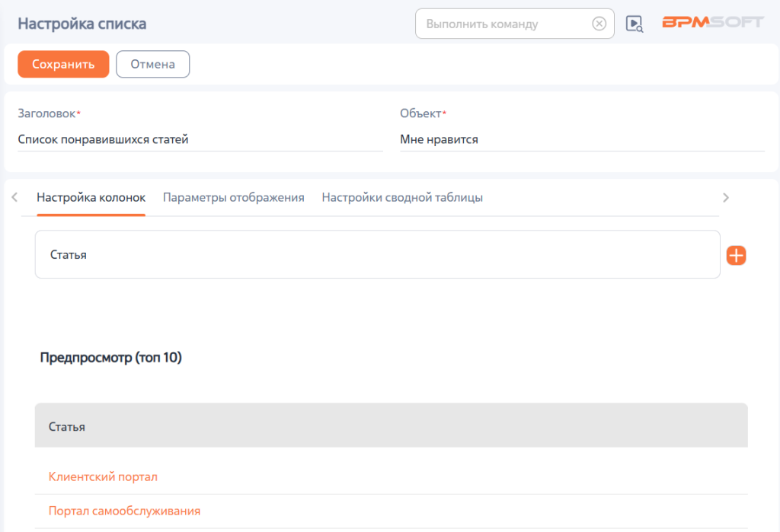
Task: Open the Параметры отображения tab
Action: [233, 197]
